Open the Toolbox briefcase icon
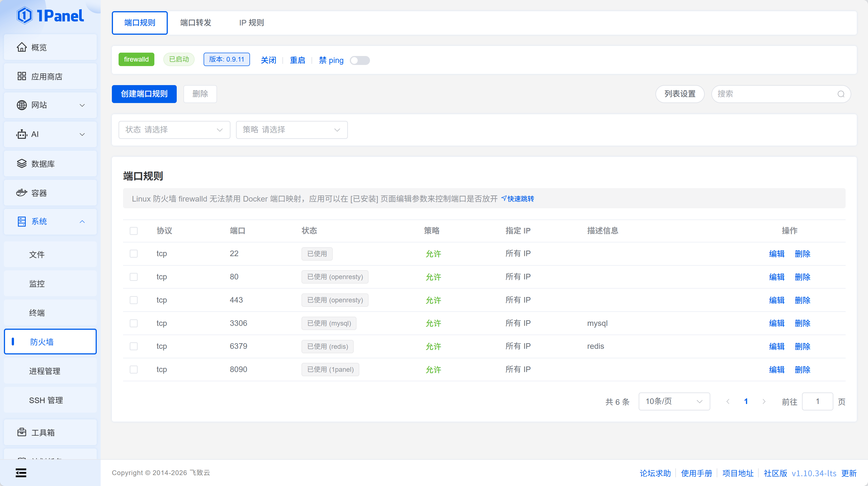 coord(22,432)
